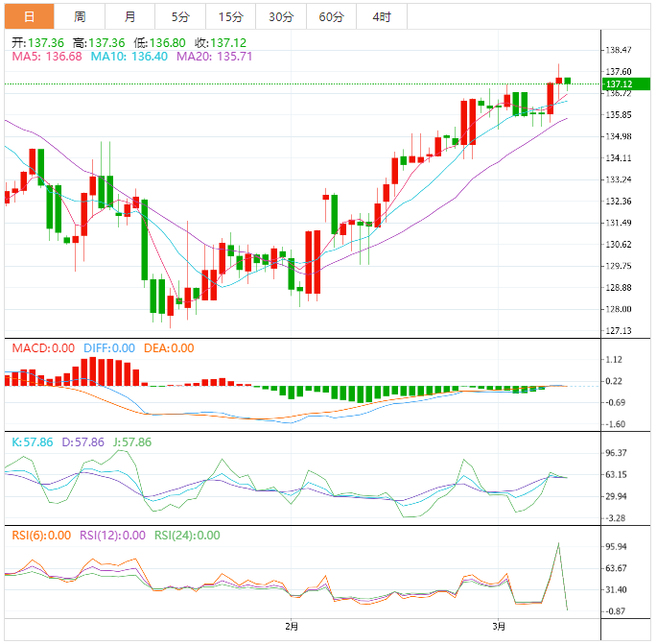Viewport: 657px width, 644px height.
Task: Click the green 137.12 current price tag
Action: (625, 83)
